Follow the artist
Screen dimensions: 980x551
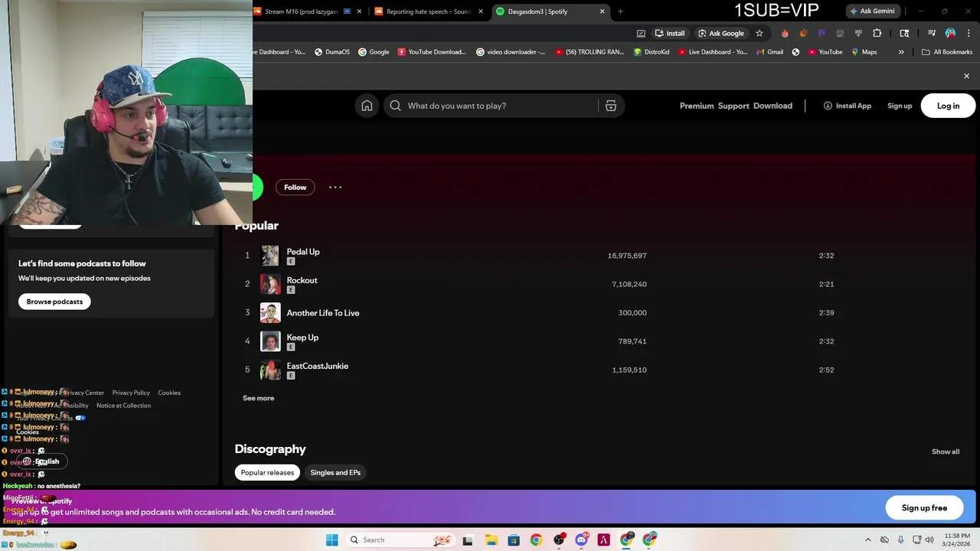tap(295, 187)
